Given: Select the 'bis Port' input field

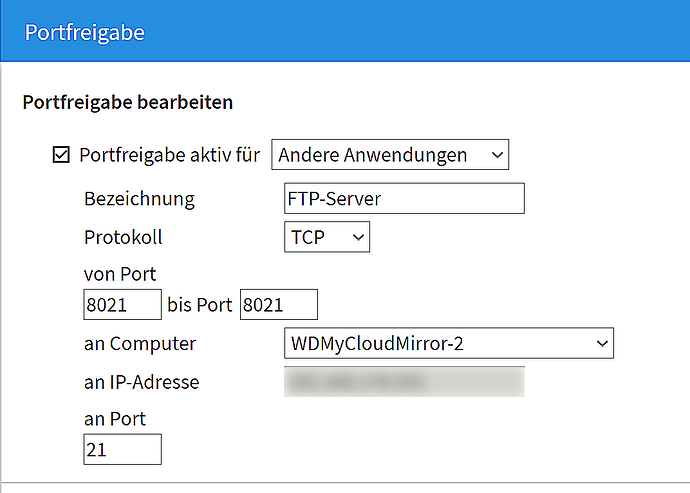Looking at the screenshot, I should 279,305.
